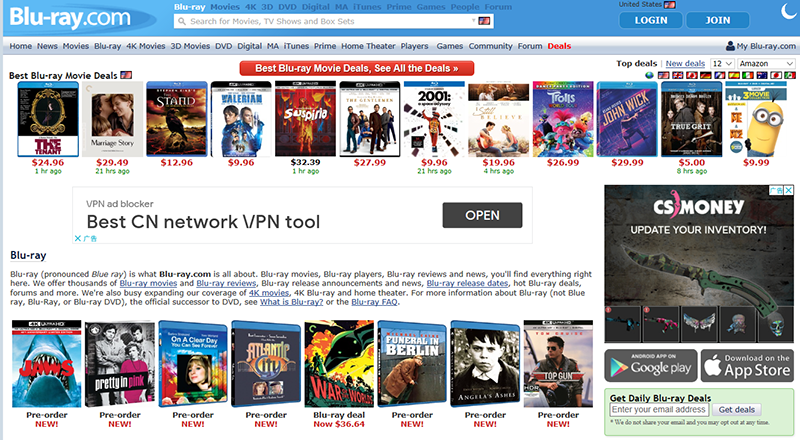
Task: Open the search country flag dropdown
Action: pyautogui.click(x=481, y=21)
